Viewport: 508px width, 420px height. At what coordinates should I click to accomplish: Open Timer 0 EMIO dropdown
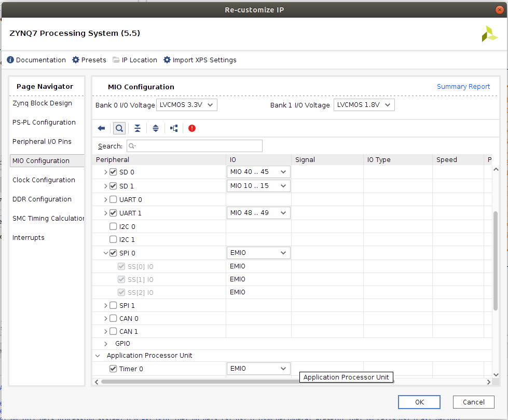[x=258, y=369]
